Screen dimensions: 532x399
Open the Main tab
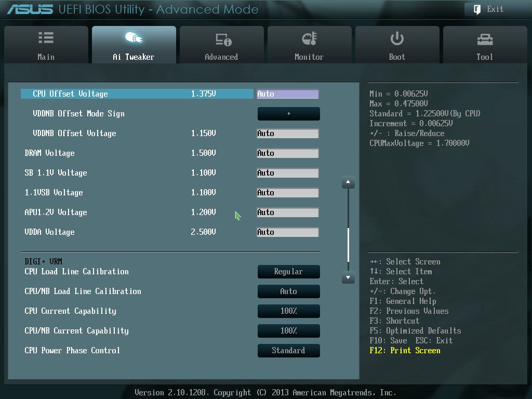46,45
